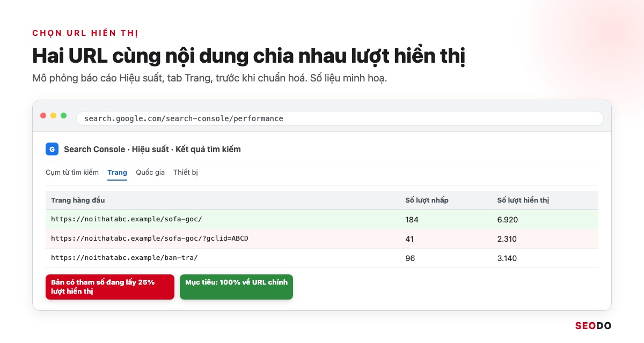Screen dimensions: 644x343
Task: Open the Thiết bị tab
Action: point(186,173)
